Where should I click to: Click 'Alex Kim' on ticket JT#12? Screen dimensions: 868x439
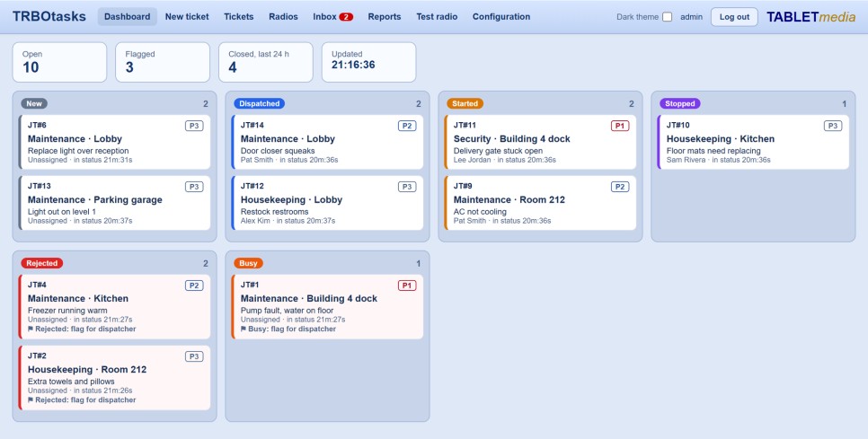255,221
